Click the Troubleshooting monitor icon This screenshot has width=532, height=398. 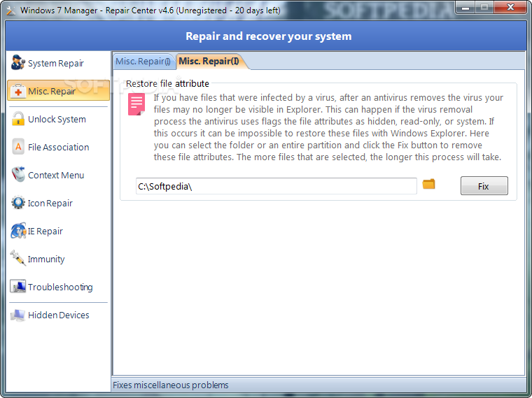tap(18, 287)
